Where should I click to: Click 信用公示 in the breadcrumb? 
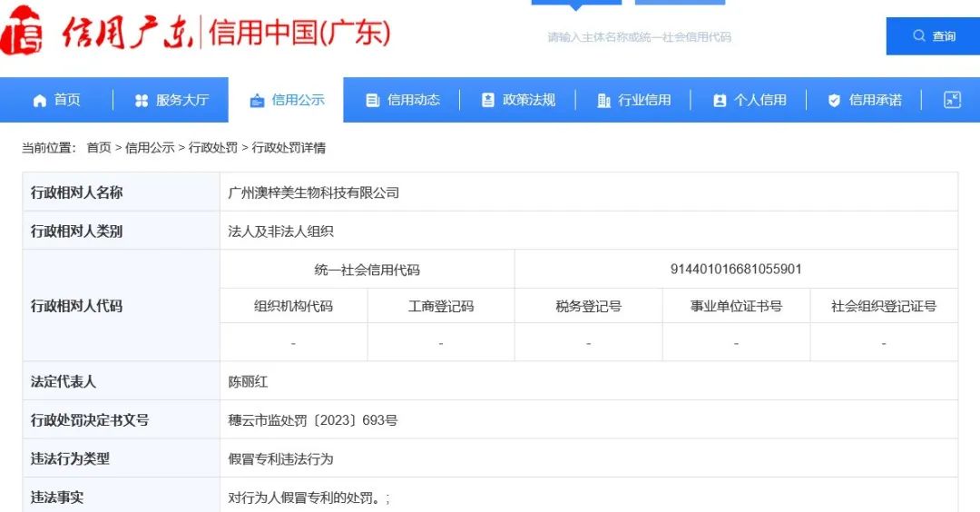click(150, 148)
